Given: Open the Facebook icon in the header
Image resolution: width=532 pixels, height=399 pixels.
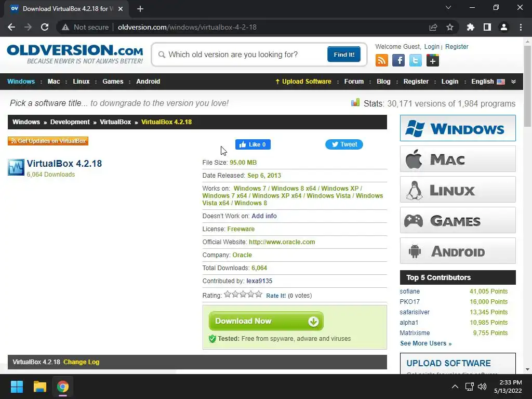Looking at the screenshot, I should [x=398, y=61].
